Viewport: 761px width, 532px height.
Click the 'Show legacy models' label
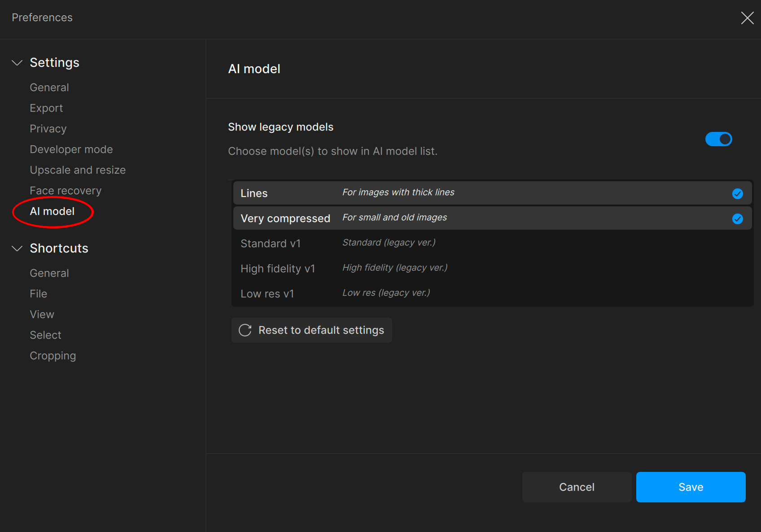coord(281,127)
